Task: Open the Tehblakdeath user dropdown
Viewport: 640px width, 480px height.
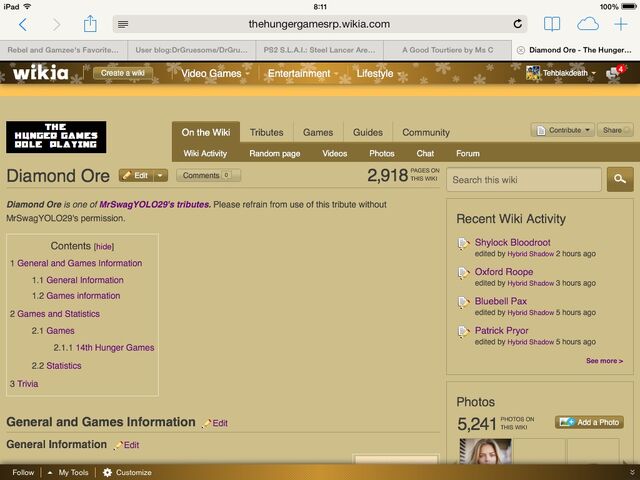Action: click(569, 73)
